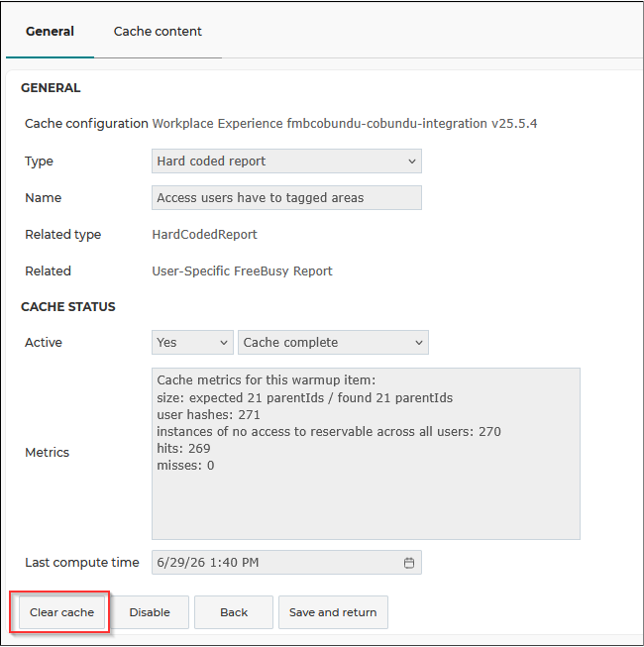The height and width of the screenshot is (647, 644).
Task: Click the Name field with Access users text
Action: pos(286,197)
